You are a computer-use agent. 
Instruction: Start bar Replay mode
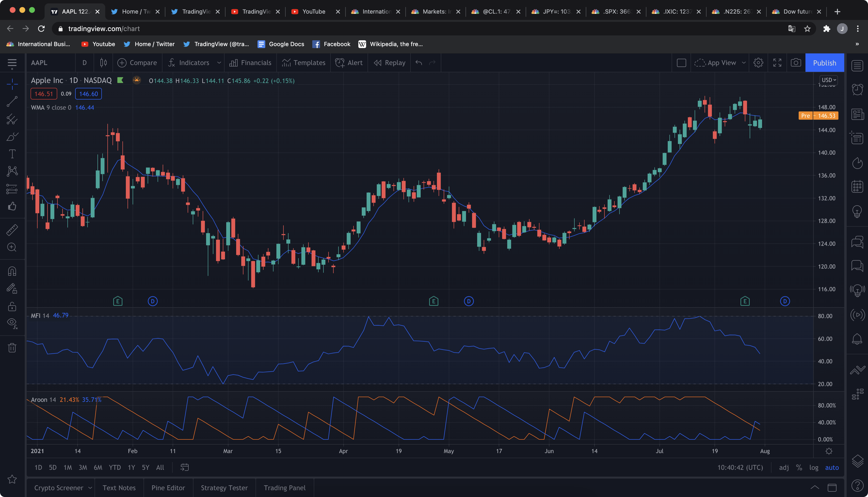[x=389, y=63]
